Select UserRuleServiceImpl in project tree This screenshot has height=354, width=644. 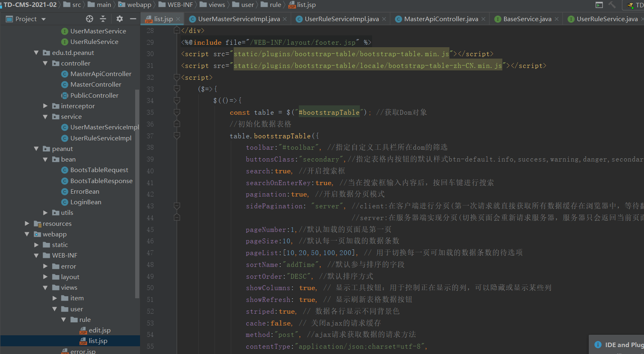click(101, 138)
